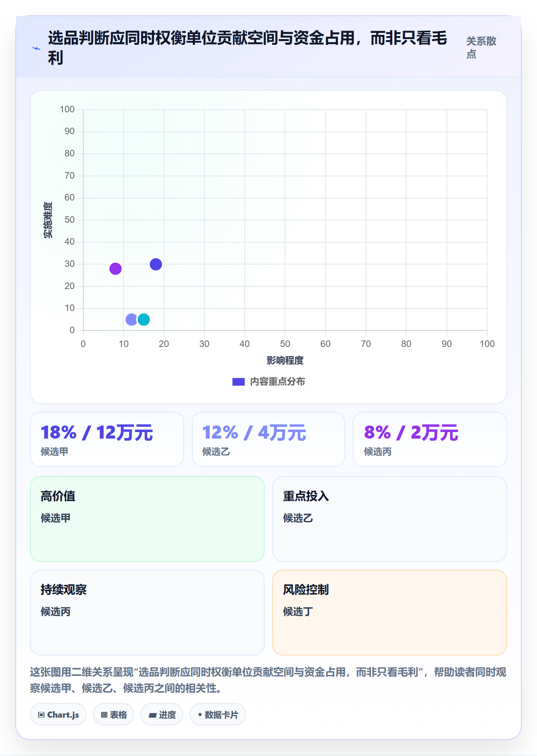The height and width of the screenshot is (756, 537).
Task: Click the dark blue scatter point at 18
Action: point(156,264)
